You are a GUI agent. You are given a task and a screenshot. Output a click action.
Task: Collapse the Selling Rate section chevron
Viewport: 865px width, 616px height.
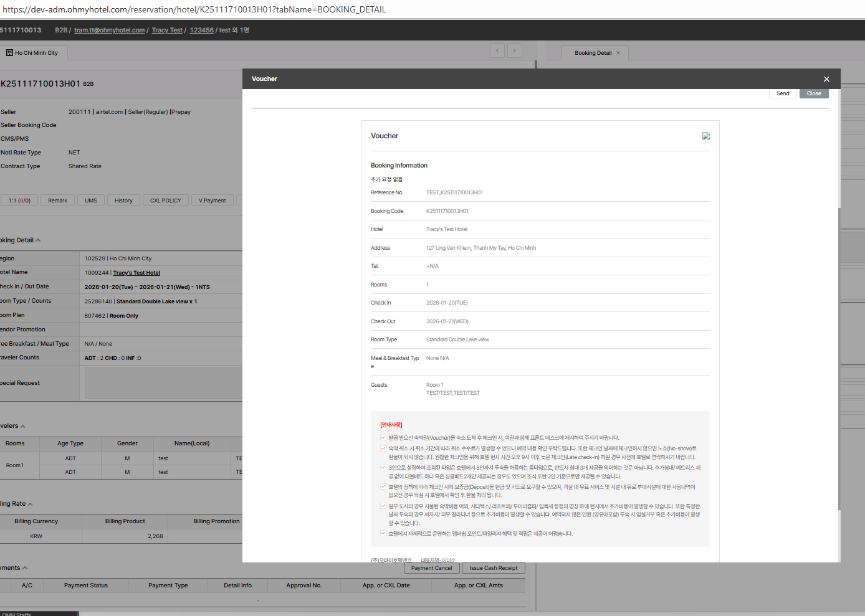click(x=30, y=505)
